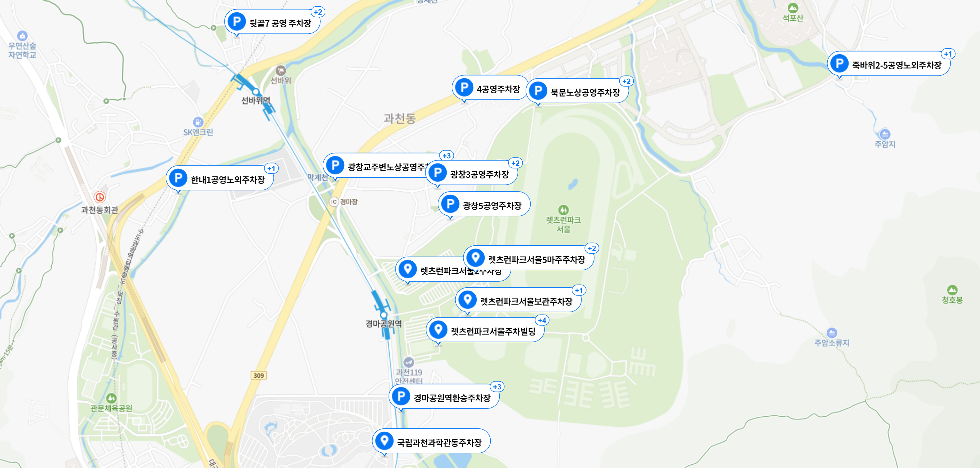Expand the +3 badge on 경마공원역환승주차장
This screenshot has width=980, height=468.
497,387
